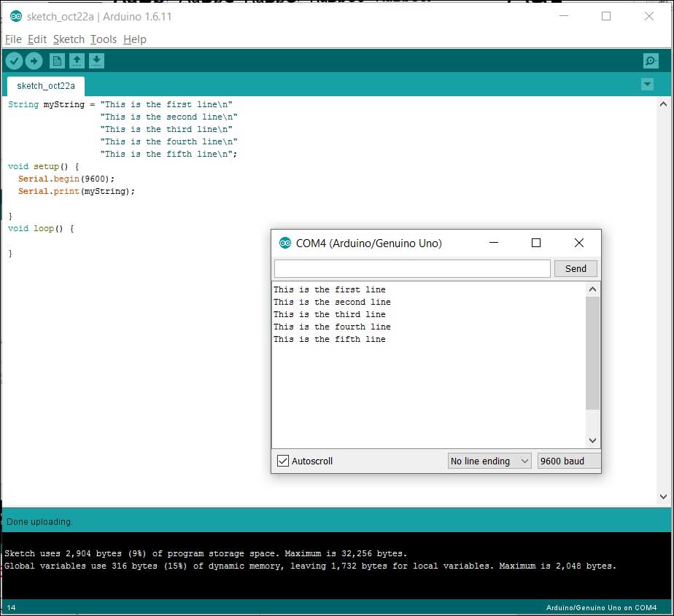Click the serial output vertical scrollbar thumb
This screenshot has width=674, height=616.
(x=592, y=353)
